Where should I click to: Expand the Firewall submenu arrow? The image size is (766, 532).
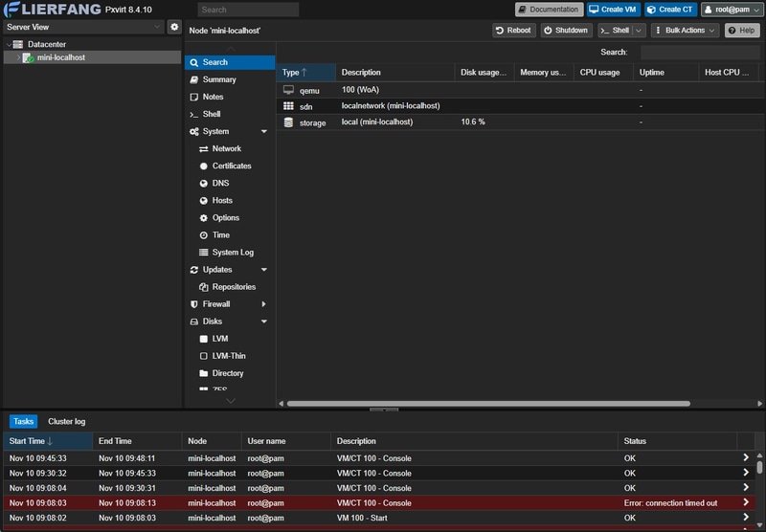pos(264,304)
